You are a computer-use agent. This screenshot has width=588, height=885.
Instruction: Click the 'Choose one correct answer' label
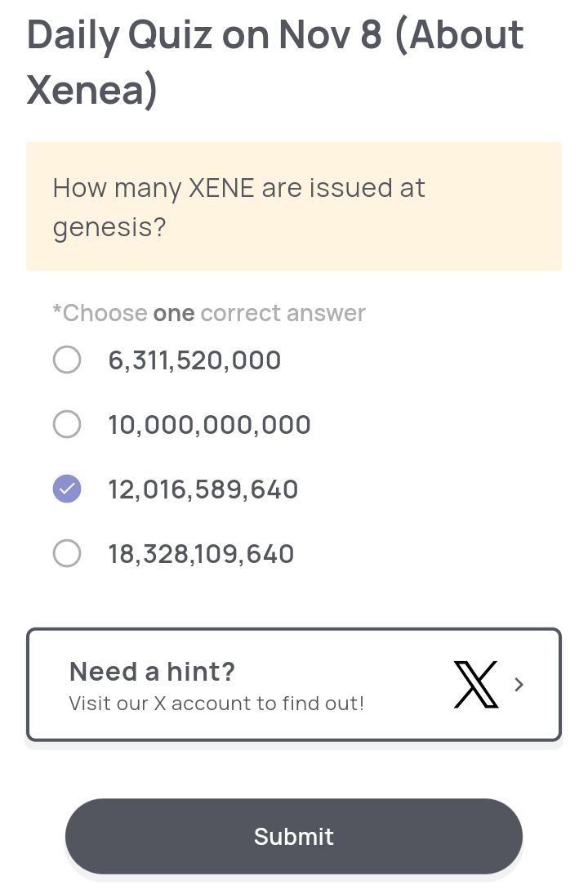(x=209, y=313)
